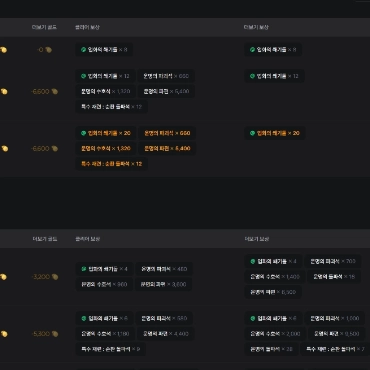Viewport: 370px width, 370px height.
Task: Click '더보기 보상' header of the bottom table
Action: coord(257,239)
